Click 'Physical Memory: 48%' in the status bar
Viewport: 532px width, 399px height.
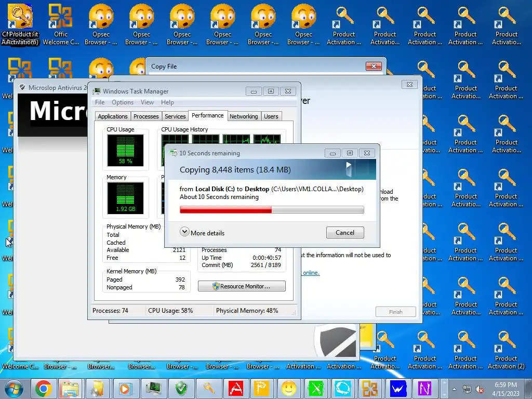(x=247, y=311)
